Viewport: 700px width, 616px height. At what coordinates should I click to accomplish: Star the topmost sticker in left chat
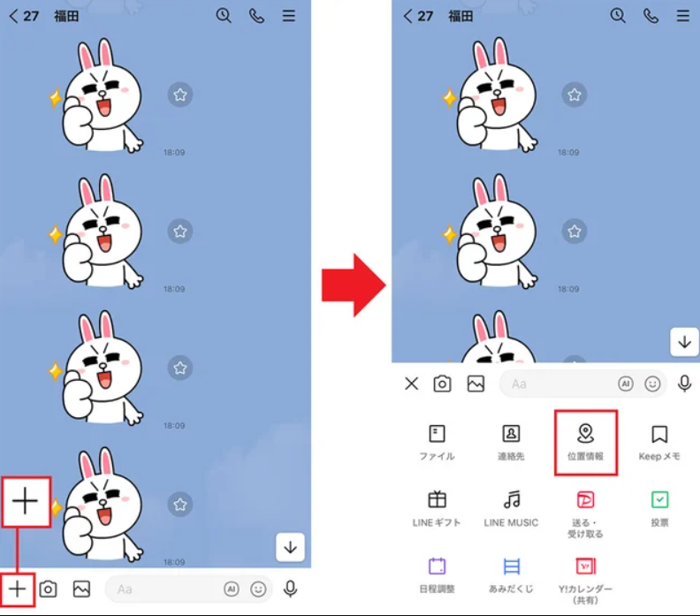[x=180, y=95]
